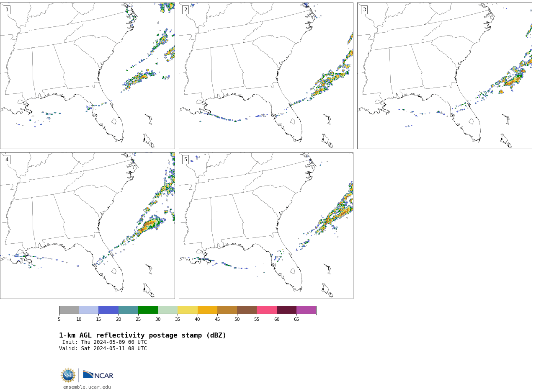Open ensemble member 5 map panel
Image resolution: width=536 pixels, height=392 pixels.
266,226
